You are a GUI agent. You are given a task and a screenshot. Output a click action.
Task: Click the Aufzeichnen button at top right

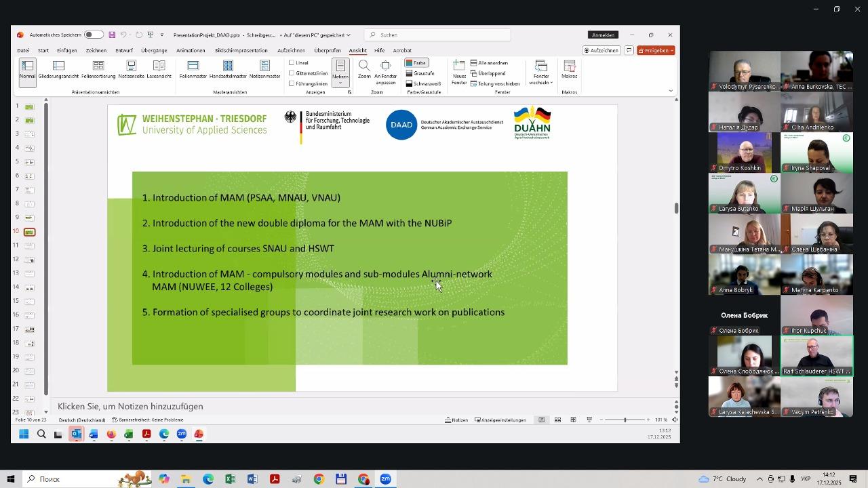click(601, 50)
